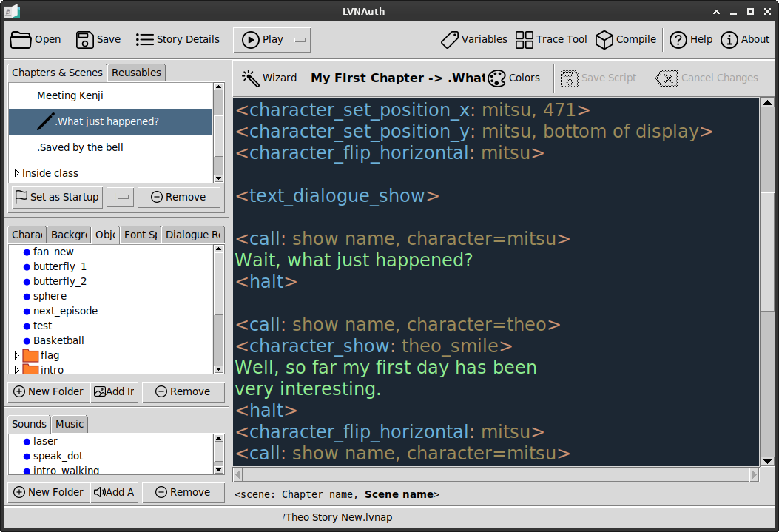Select the Backgrounds image tab

[69, 235]
